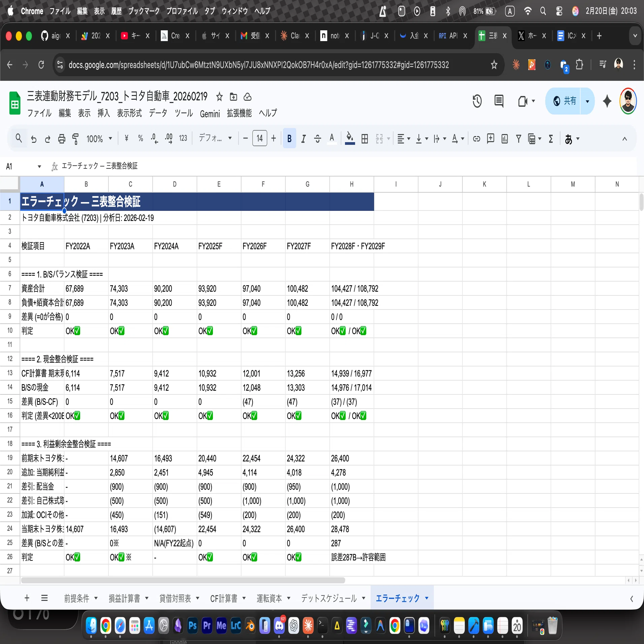This screenshot has height=644, width=644.
Task: Click the create filter icon
Action: coord(519,138)
